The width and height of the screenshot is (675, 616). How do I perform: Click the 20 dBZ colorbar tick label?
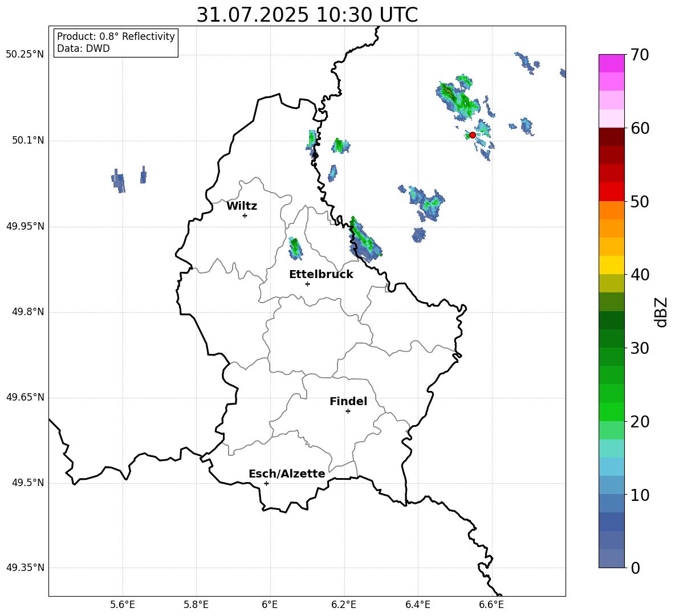click(x=640, y=422)
